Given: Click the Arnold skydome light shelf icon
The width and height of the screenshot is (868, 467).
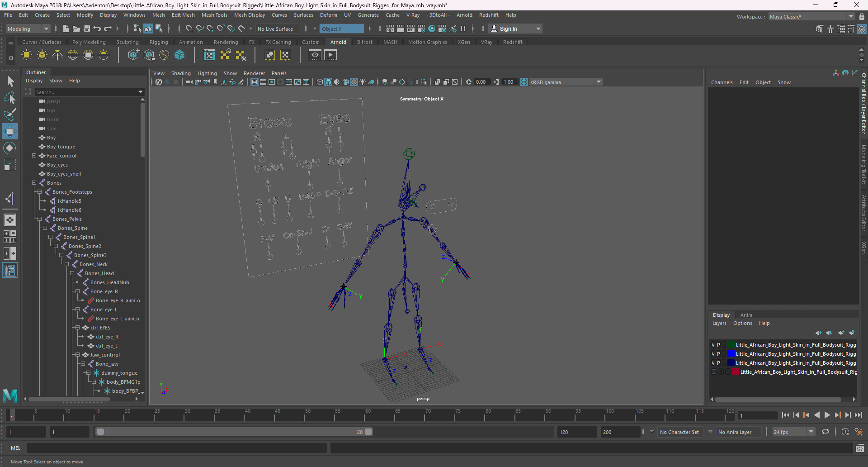Looking at the screenshot, I should [73, 55].
